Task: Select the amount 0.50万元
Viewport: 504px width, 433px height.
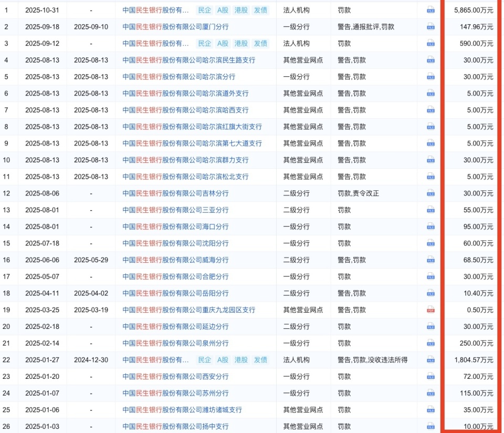Action: pos(480,310)
